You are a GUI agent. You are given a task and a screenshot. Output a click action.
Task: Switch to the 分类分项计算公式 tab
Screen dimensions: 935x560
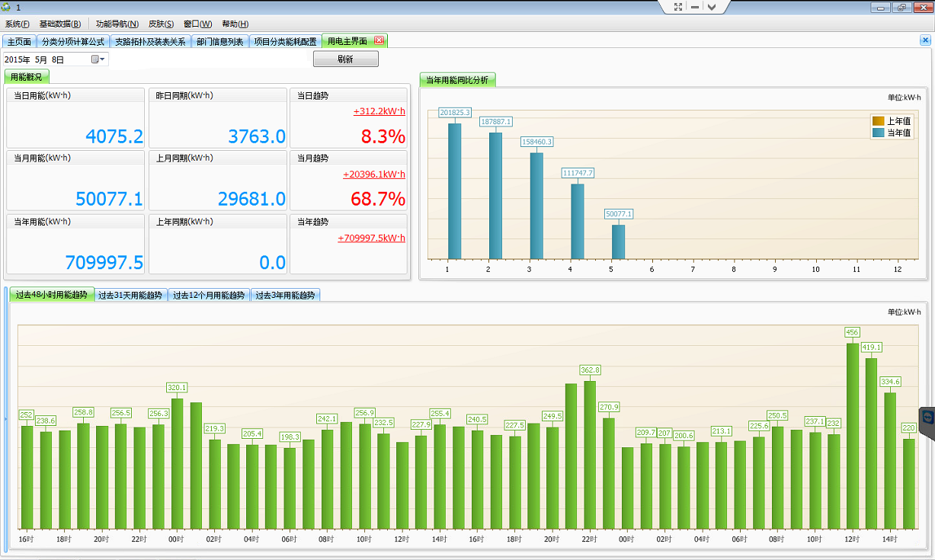[x=73, y=42]
